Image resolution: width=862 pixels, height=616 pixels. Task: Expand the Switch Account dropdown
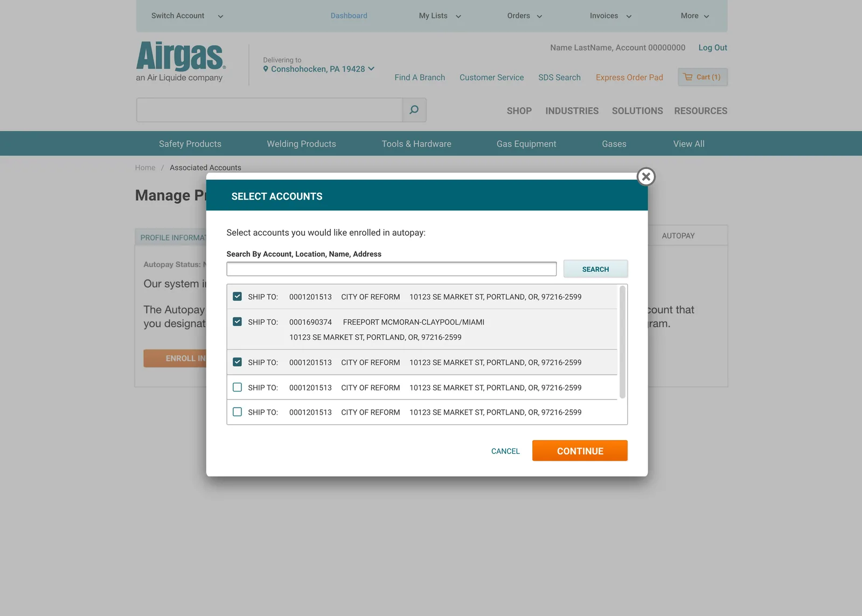point(187,16)
